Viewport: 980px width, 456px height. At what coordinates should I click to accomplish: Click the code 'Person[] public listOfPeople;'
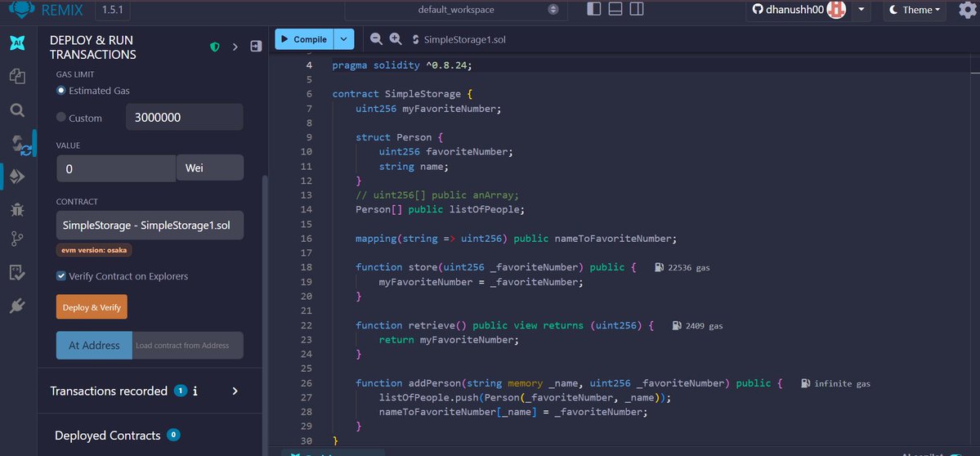440,209
